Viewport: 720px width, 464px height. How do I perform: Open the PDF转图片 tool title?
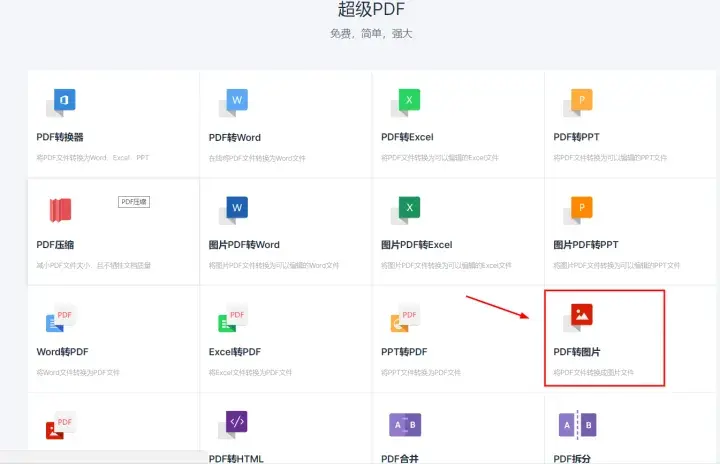(577, 352)
